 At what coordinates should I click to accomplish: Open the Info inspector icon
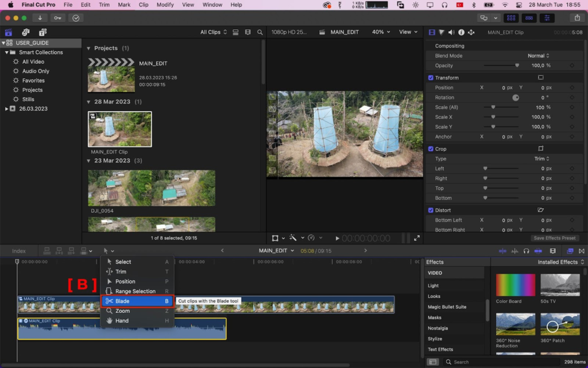[461, 32]
